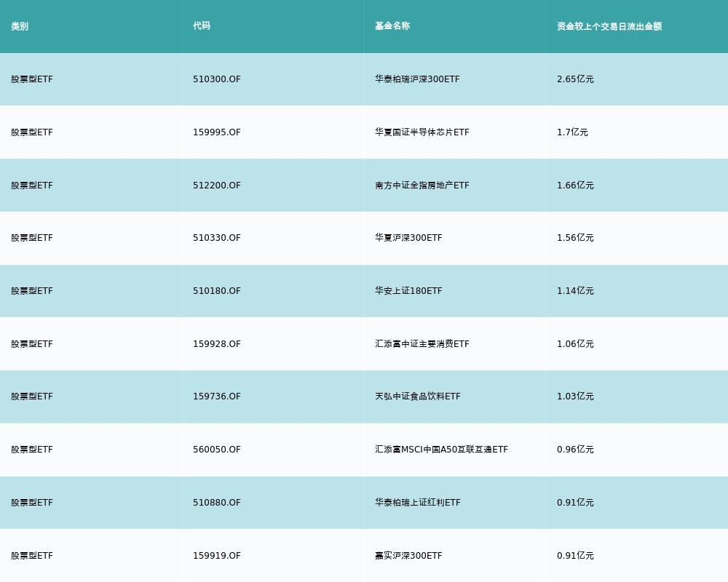The image size is (728, 582).
Task: Click 股票型ETF in the 159995.OF row
Action: (x=32, y=132)
